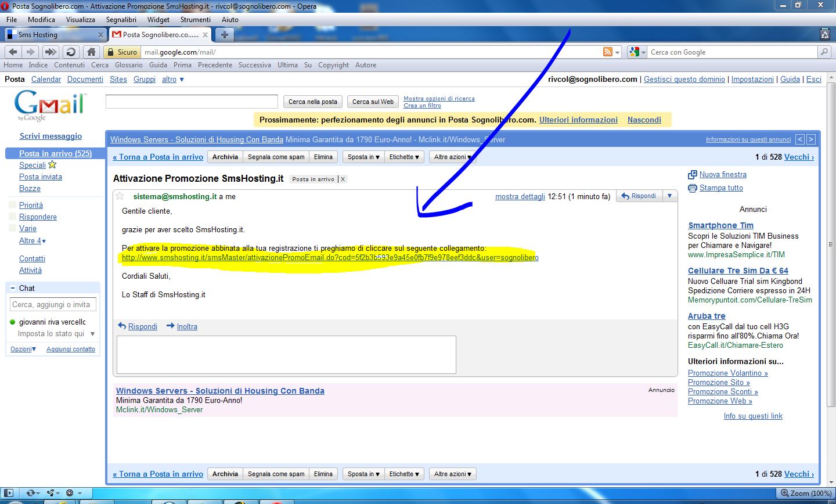Click the top Segnala come spam button
This screenshot has width=836, height=504.
(276, 157)
